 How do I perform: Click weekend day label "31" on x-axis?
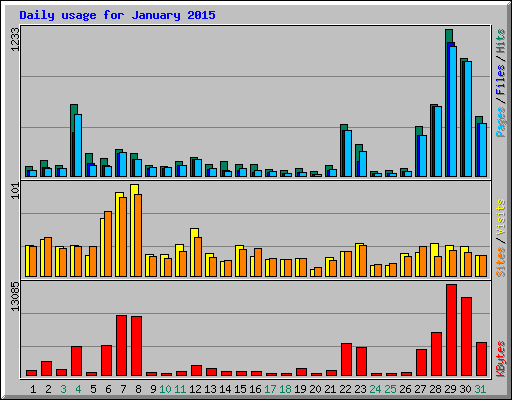(x=480, y=389)
